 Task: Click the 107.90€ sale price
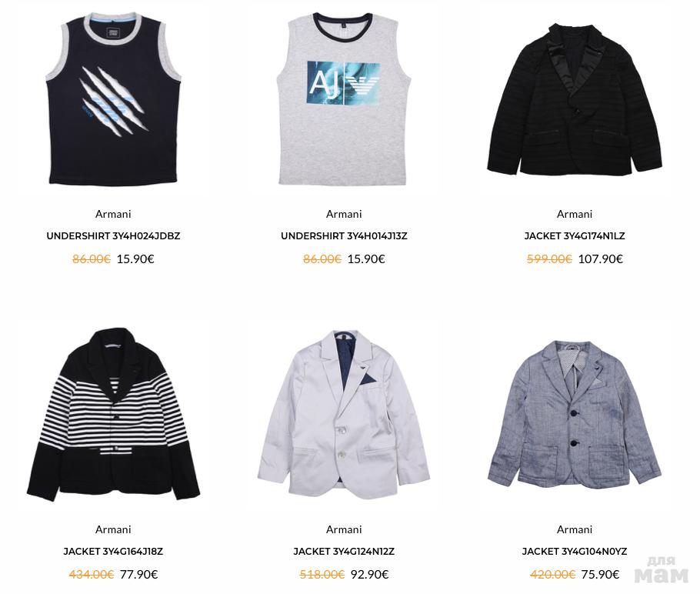pyautogui.click(x=601, y=259)
